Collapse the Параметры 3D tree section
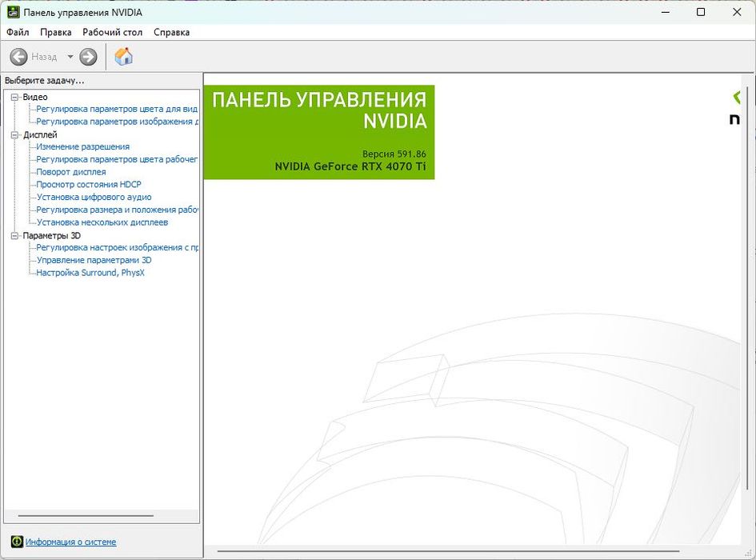The image size is (756, 560). tap(14, 235)
